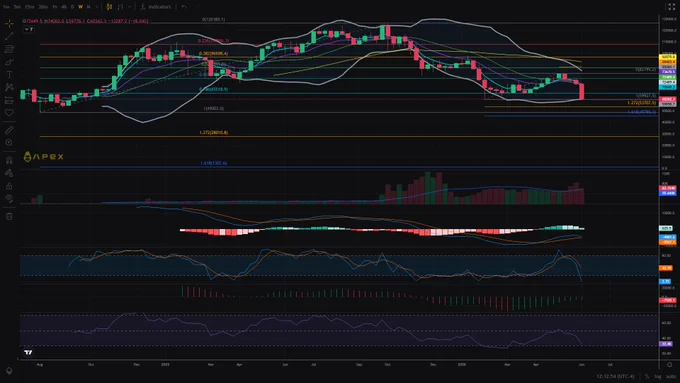
Task: Click the yellow top price scale tag
Action: click(667, 57)
